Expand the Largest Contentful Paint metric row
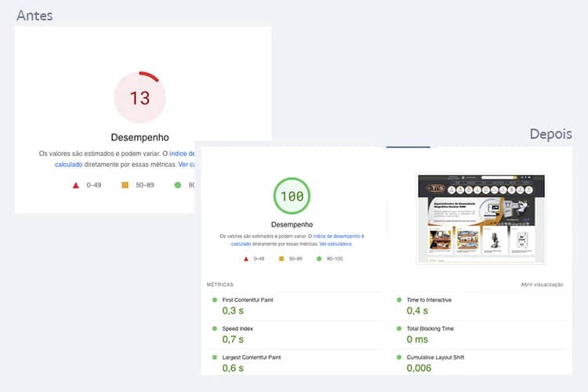588x392 pixels. pyautogui.click(x=252, y=358)
